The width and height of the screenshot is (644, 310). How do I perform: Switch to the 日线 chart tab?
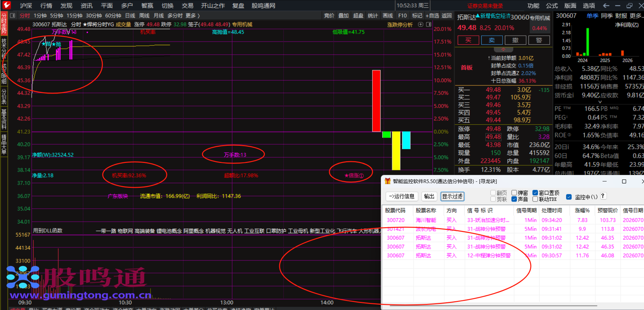(x=130, y=15)
